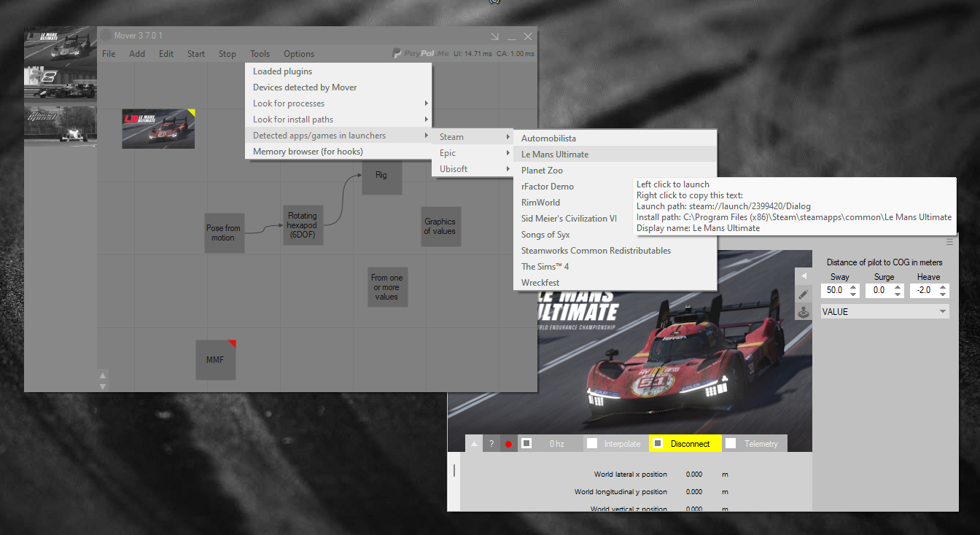
Task: Collapse the side panel with the left-arrow icon
Action: (804, 276)
